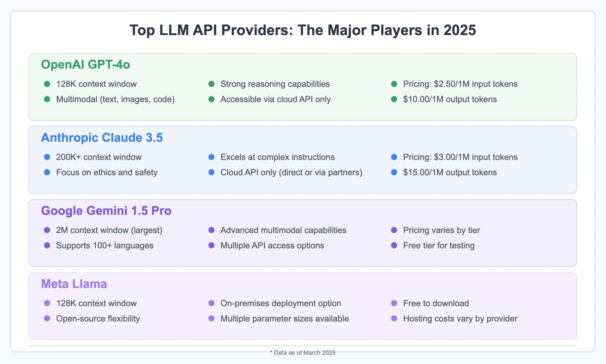
Task: Click the "* Data as of March 2025" footnote
Action: tap(303, 353)
